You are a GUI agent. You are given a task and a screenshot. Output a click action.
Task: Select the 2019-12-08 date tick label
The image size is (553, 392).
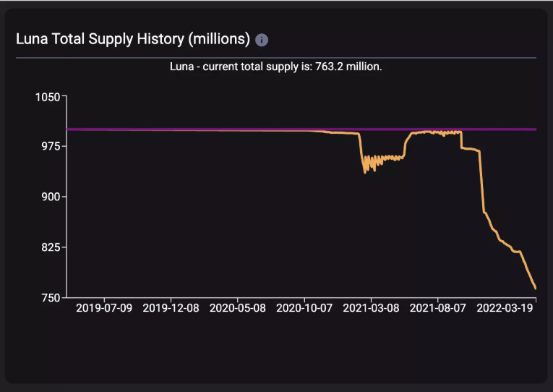(x=171, y=308)
